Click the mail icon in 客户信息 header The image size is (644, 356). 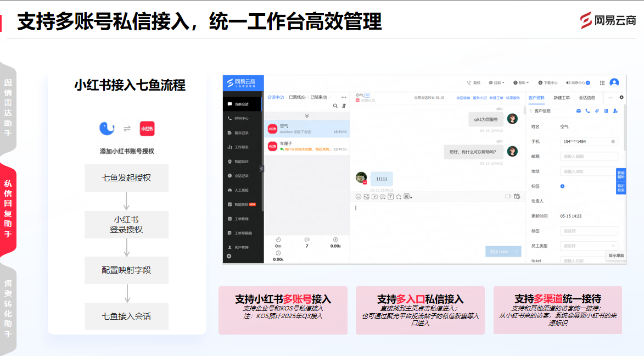coord(578,111)
